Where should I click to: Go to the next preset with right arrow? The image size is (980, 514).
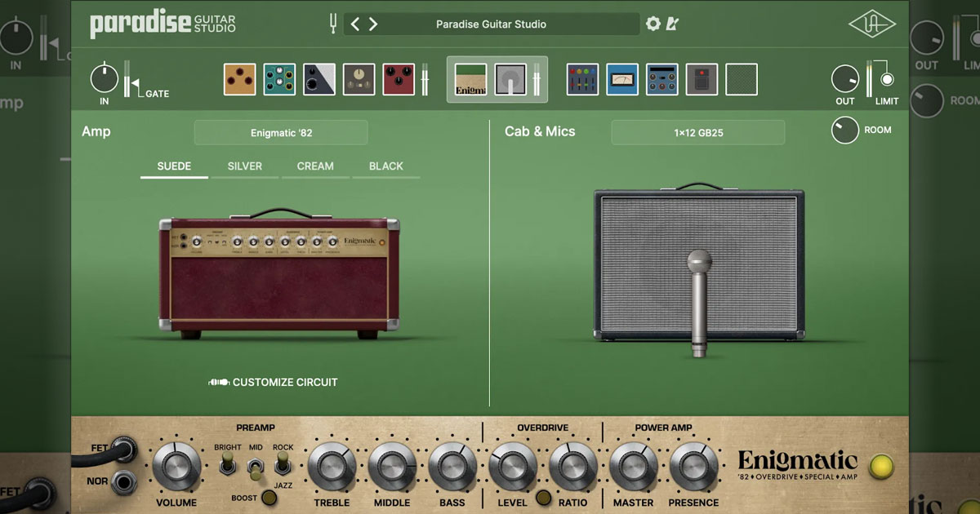[x=373, y=24]
